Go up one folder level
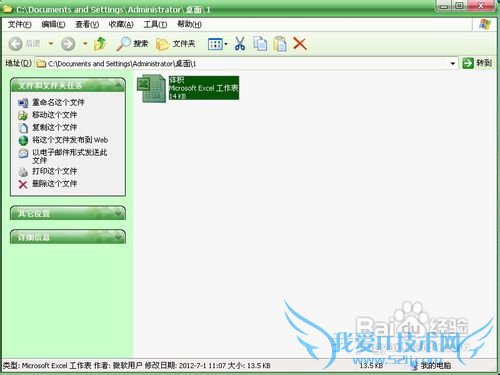Viewport: 500px width, 375px height. pos(100,44)
